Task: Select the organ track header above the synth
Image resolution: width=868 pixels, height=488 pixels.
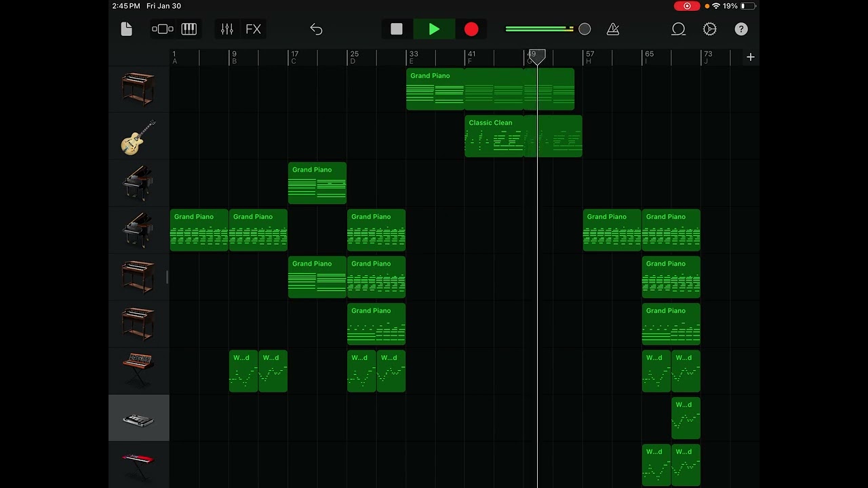Action: 138,324
